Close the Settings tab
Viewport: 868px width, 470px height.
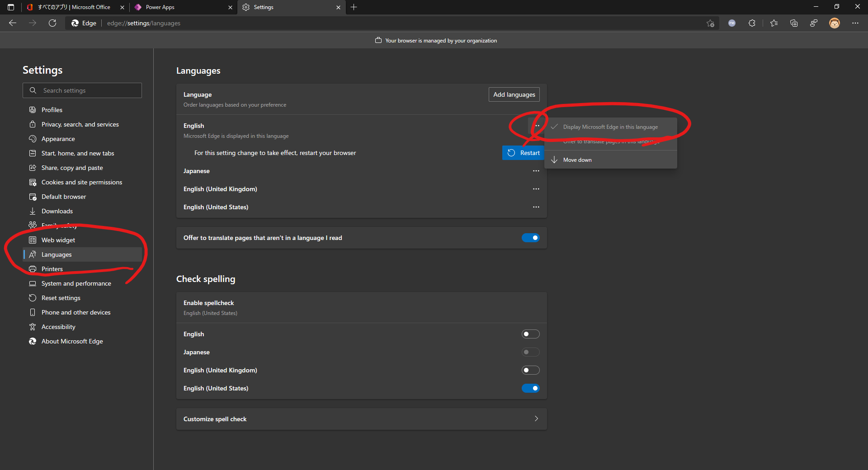point(338,7)
